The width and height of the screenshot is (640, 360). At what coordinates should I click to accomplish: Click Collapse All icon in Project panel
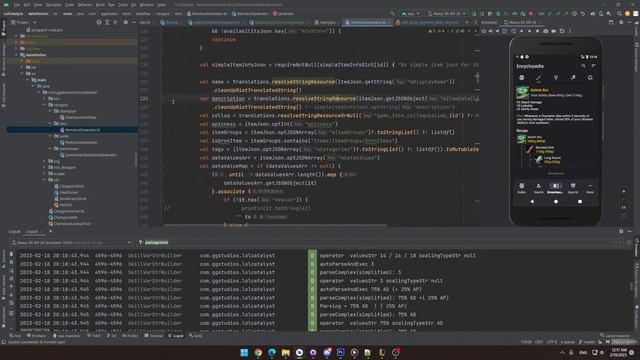click(115, 22)
